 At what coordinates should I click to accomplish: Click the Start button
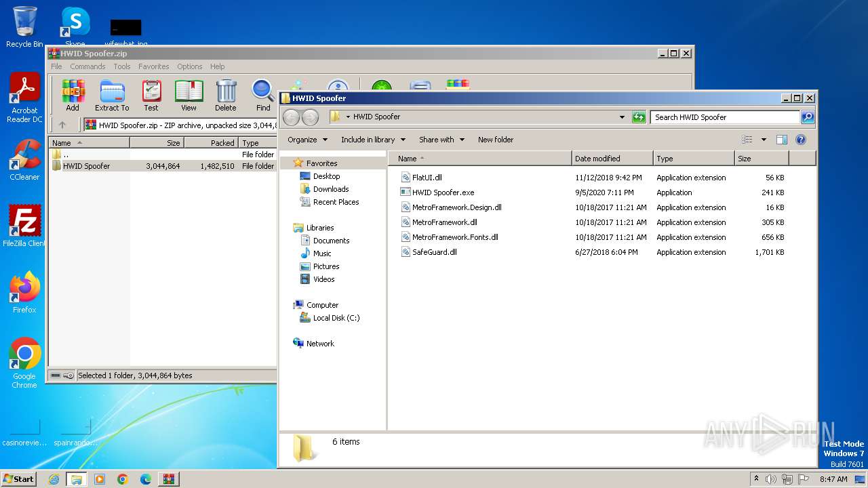[x=18, y=479]
